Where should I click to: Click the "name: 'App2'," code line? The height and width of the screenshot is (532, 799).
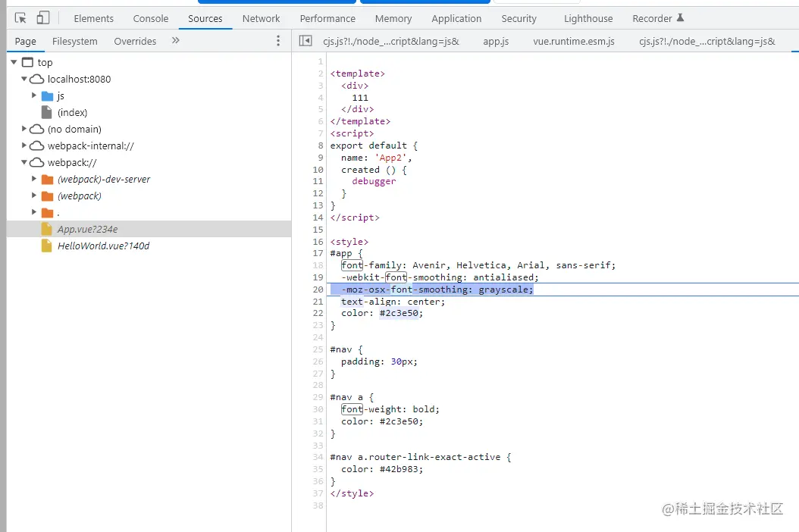(376, 158)
